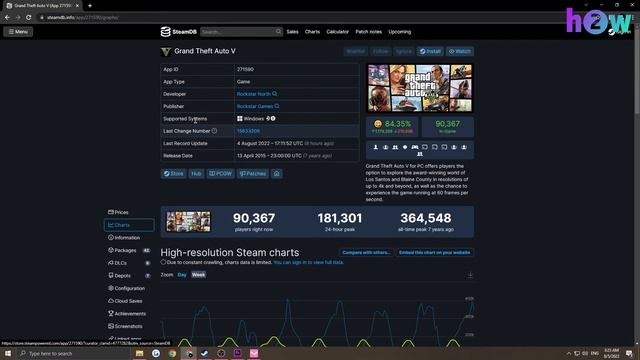The image size is (640, 360).
Task: Click the SteamDB search input field
Action: [x=238, y=31]
